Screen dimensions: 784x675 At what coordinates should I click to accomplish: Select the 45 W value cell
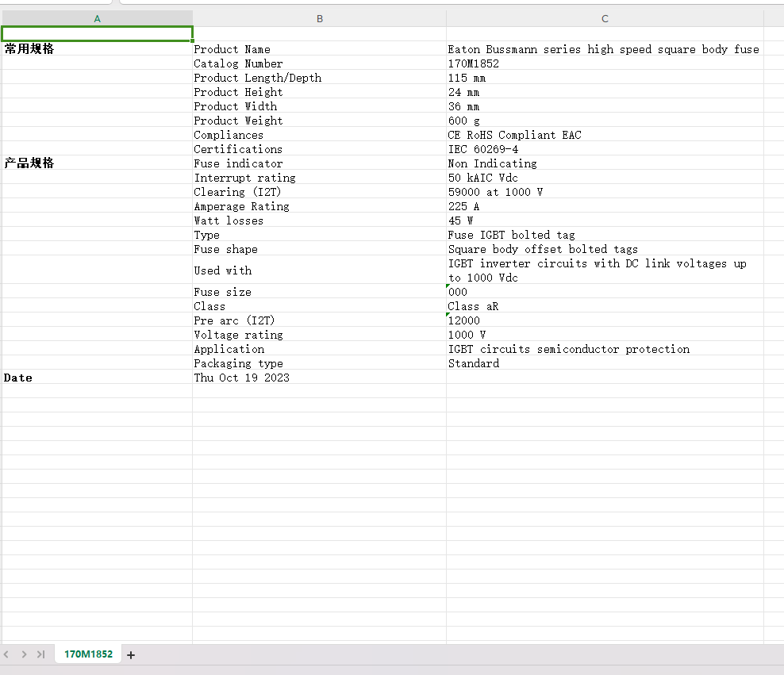click(x=605, y=221)
